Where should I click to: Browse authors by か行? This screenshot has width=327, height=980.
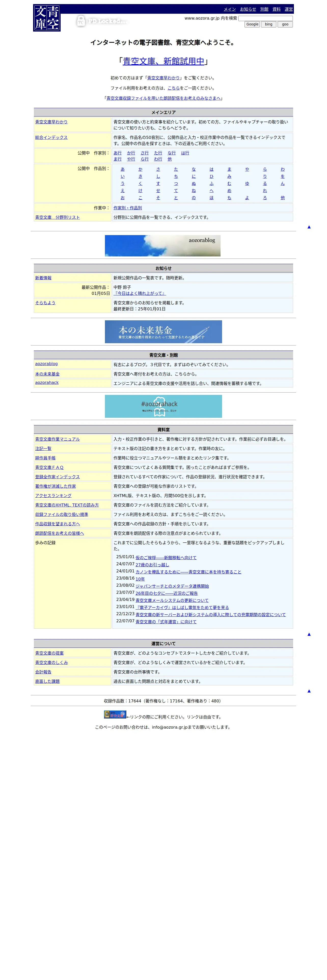coord(131,153)
